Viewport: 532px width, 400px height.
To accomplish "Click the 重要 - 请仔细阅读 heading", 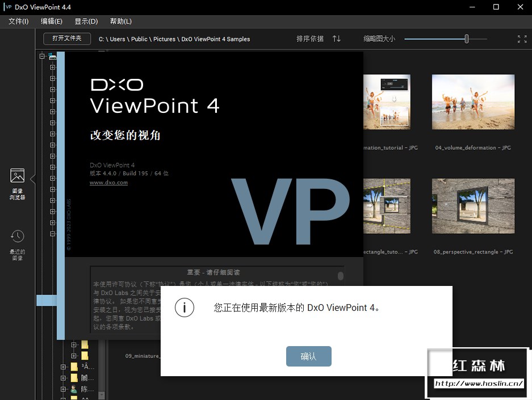I will click(213, 272).
